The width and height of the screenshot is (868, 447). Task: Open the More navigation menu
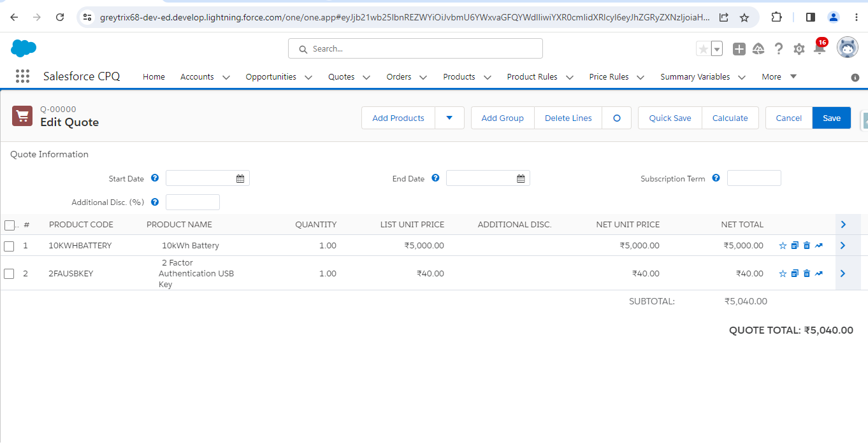(x=779, y=76)
